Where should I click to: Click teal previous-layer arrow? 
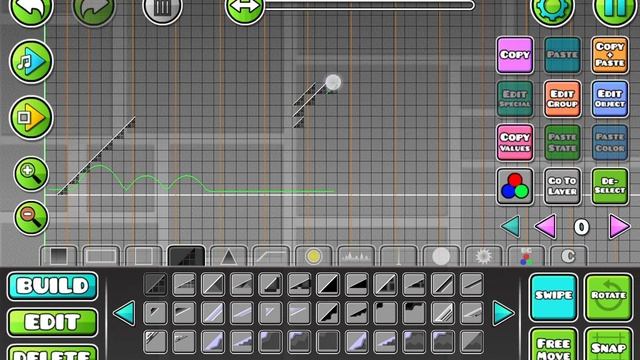511,226
